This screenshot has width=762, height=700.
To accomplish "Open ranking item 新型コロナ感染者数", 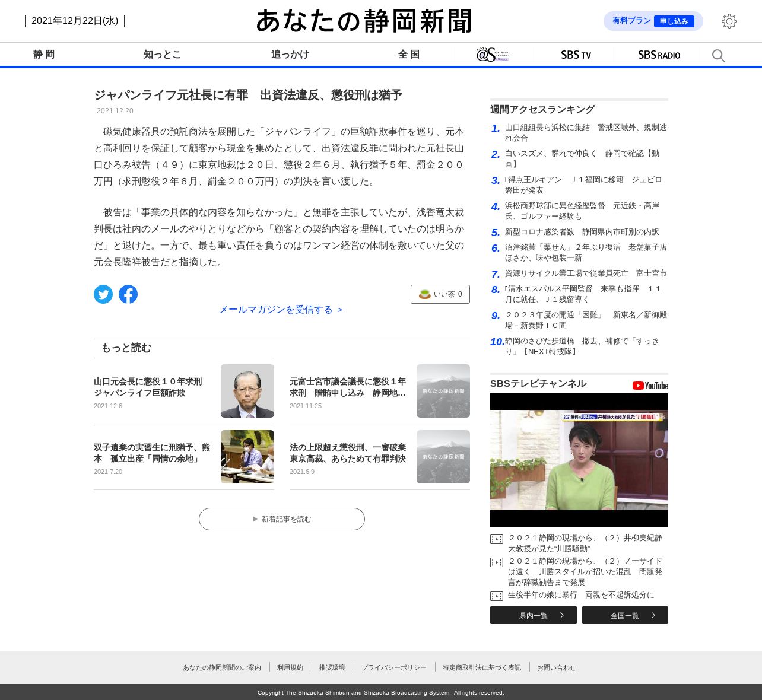I will 582,232.
